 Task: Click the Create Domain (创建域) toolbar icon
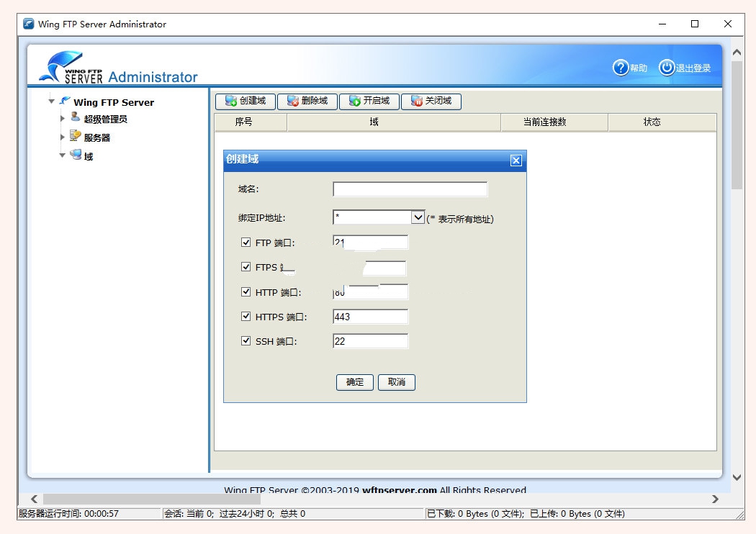(231, 101)
